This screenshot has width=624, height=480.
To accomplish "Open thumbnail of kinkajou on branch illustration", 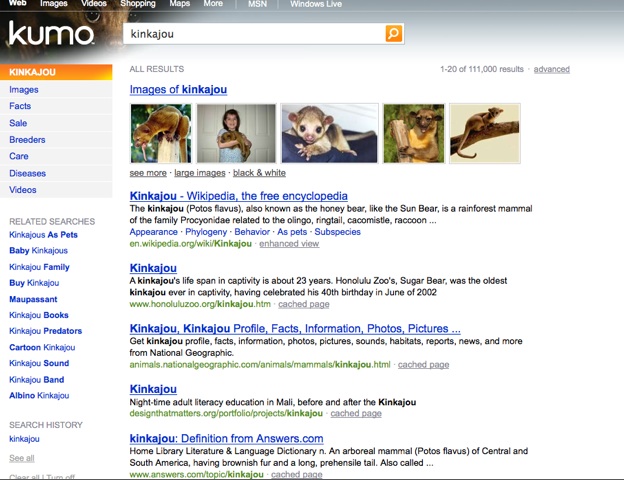I will click(x=485, y=133).
